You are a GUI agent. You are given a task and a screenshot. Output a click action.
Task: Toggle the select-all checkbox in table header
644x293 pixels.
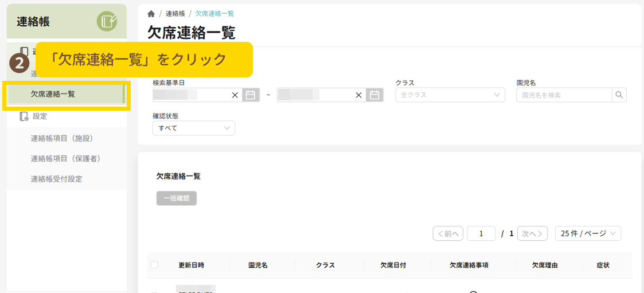point(154,265)
